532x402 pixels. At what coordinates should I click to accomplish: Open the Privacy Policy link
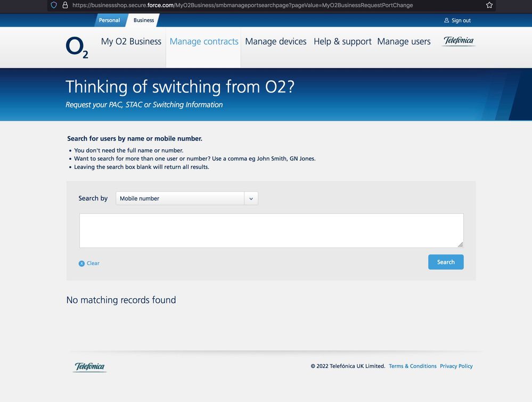[x=456, y=366]
